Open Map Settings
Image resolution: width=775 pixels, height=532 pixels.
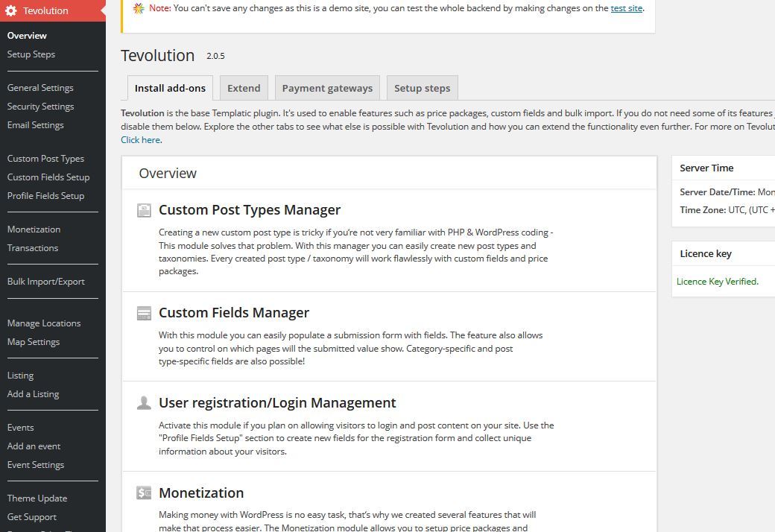33,342
